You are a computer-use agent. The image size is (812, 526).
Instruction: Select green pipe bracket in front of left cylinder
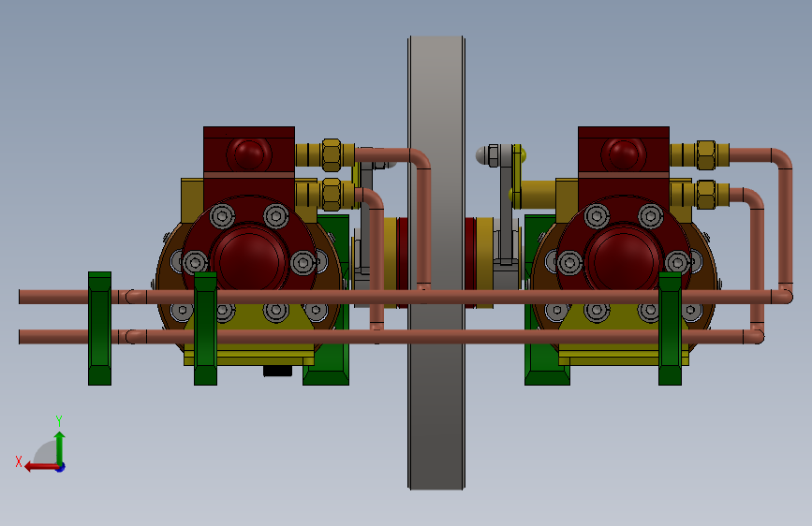(x=206, y=329)
